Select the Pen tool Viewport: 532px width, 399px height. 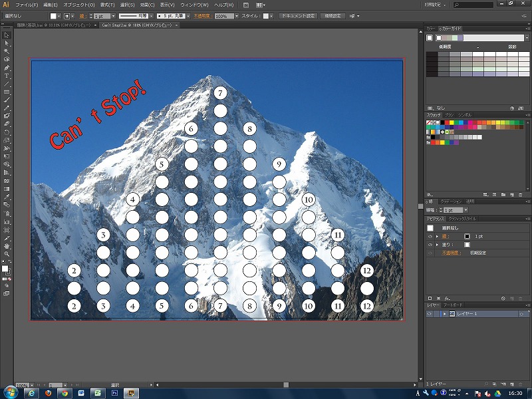tap(7, 68)
